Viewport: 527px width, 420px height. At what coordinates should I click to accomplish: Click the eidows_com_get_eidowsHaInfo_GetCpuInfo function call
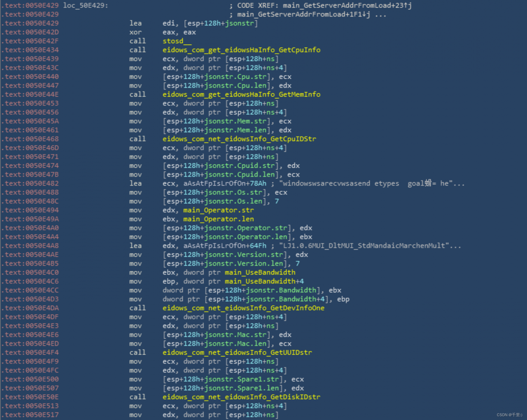pyautogui.click(x=241, y=50)
